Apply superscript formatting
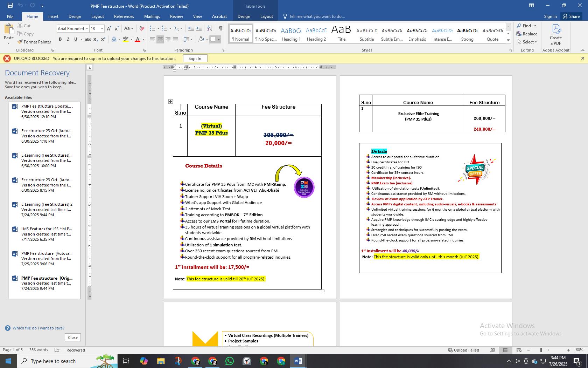The width and height of the screenshot is (588, 368). point(103,39)
